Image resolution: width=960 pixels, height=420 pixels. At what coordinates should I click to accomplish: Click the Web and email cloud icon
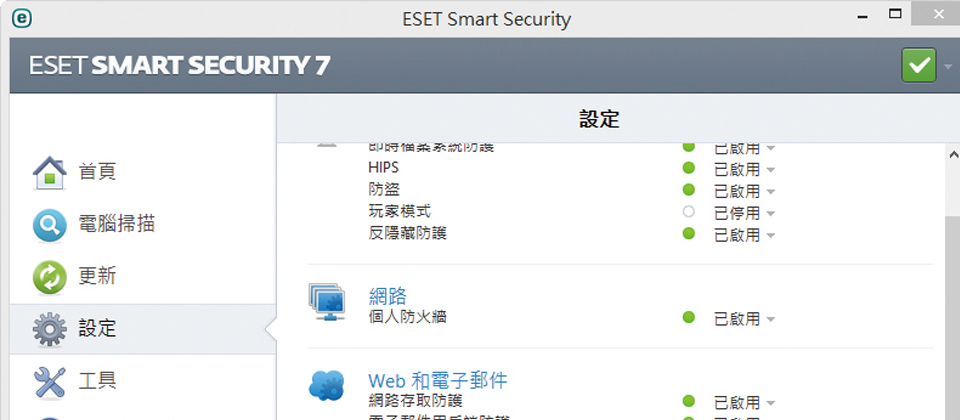tap(327, 386)
